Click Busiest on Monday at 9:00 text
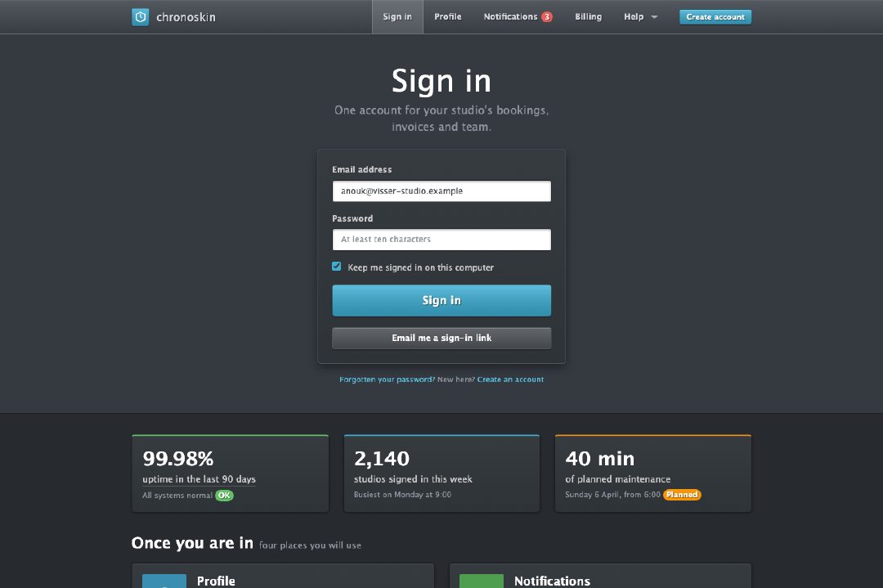Image resolution: width=883 pixels, height=588 pixels. [402, 495]
